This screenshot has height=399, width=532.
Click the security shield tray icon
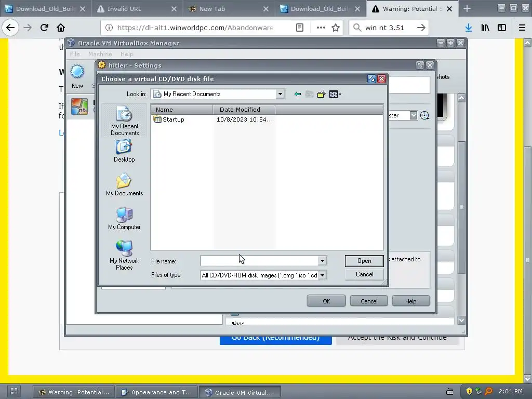click(469, 391)
